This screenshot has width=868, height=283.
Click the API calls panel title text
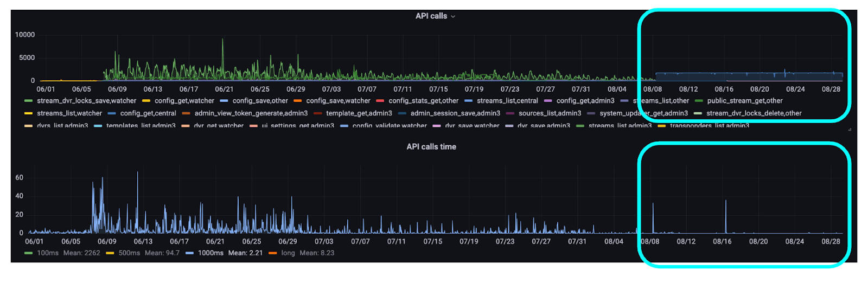pyautogui.click(x=431, y=16)
